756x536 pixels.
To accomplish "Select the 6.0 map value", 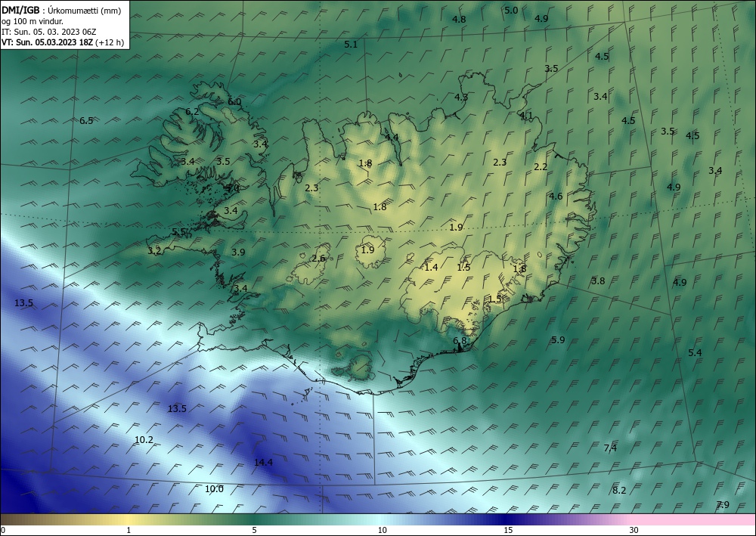I will [234, 102].
